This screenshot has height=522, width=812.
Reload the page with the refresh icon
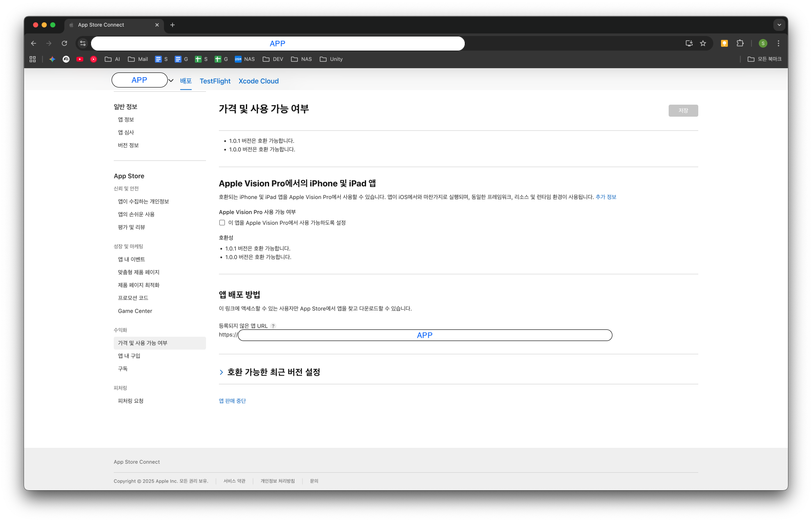[64, 43]
